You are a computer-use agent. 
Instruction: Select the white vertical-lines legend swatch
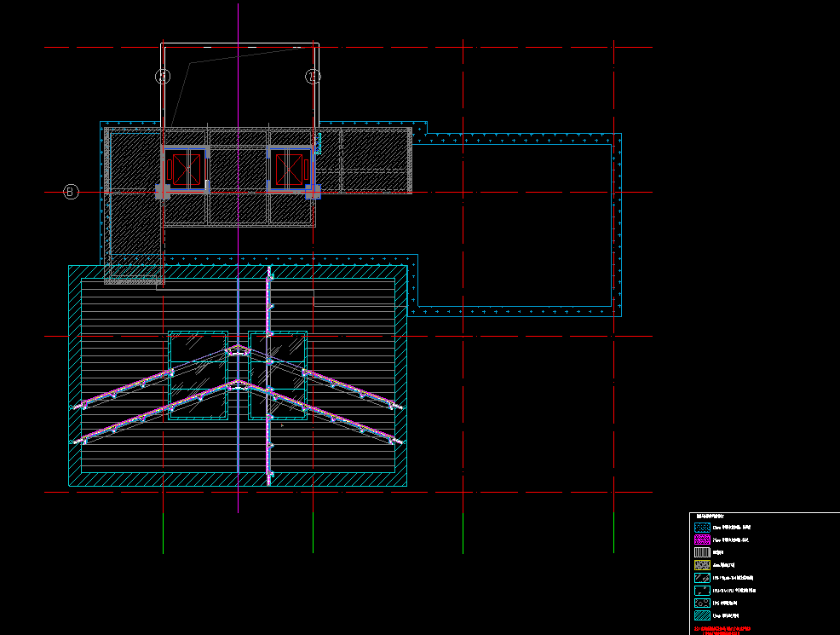(702, 552)
